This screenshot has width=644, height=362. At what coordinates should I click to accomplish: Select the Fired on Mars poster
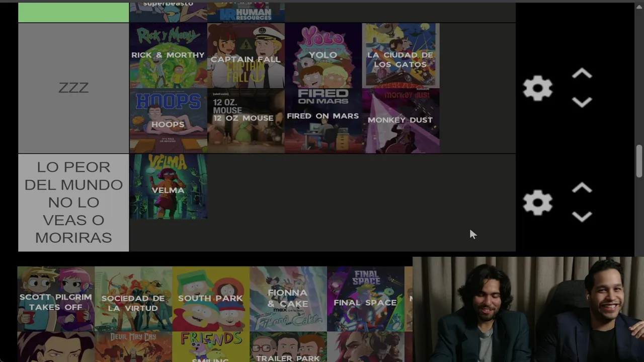click(x=323, y=121)
